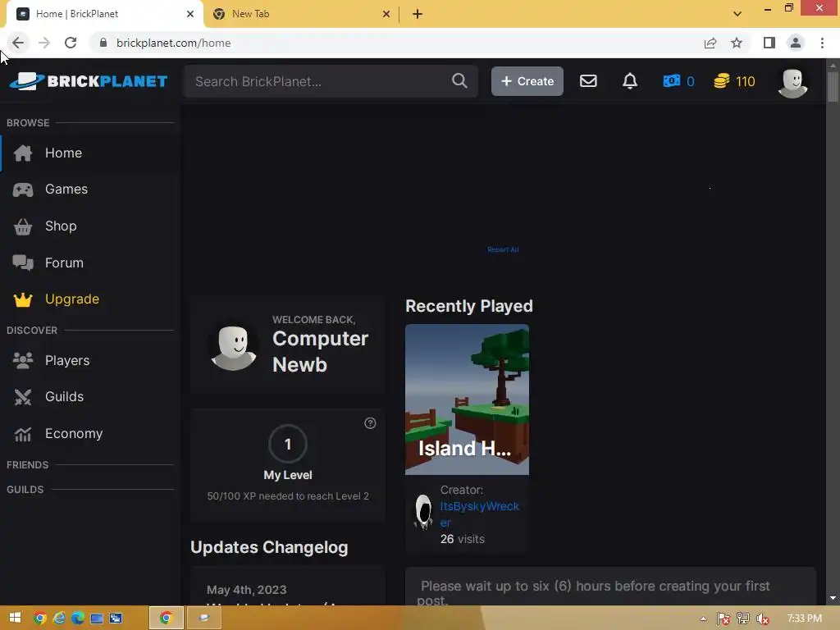Launch Internet Explorer from taskbar
This screenshot has height=630, width=840.
59,618
